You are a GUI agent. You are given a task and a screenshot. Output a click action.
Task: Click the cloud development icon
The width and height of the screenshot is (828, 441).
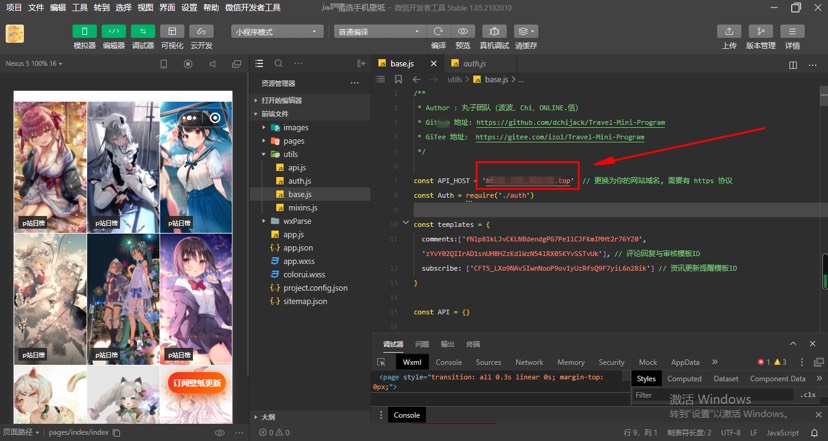pos(201,31)
